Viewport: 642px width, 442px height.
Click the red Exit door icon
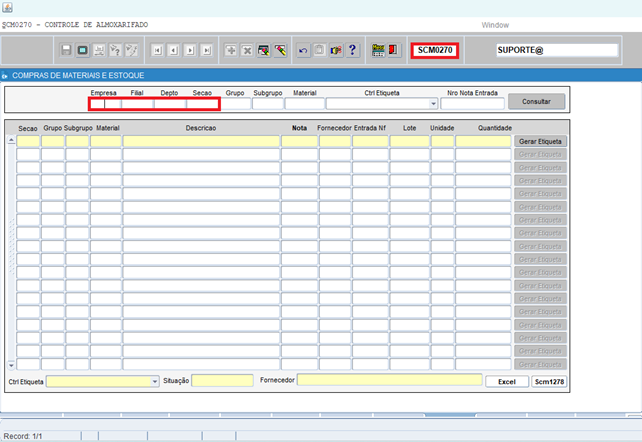pyautogui.click(x=393, y=50)
